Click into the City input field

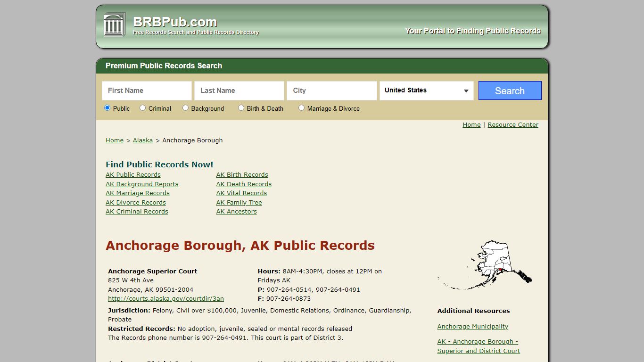[332, 90]
